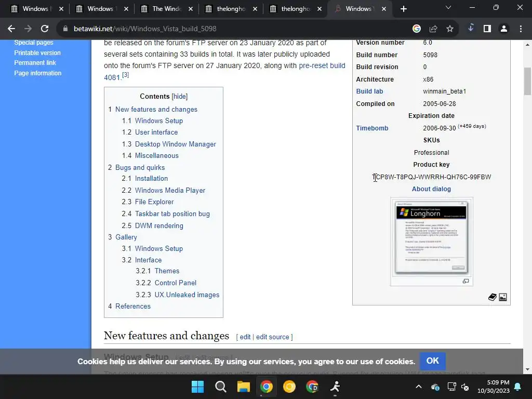Hide the Contents table
Screen dimensions: 532x399
coord(179,96)
